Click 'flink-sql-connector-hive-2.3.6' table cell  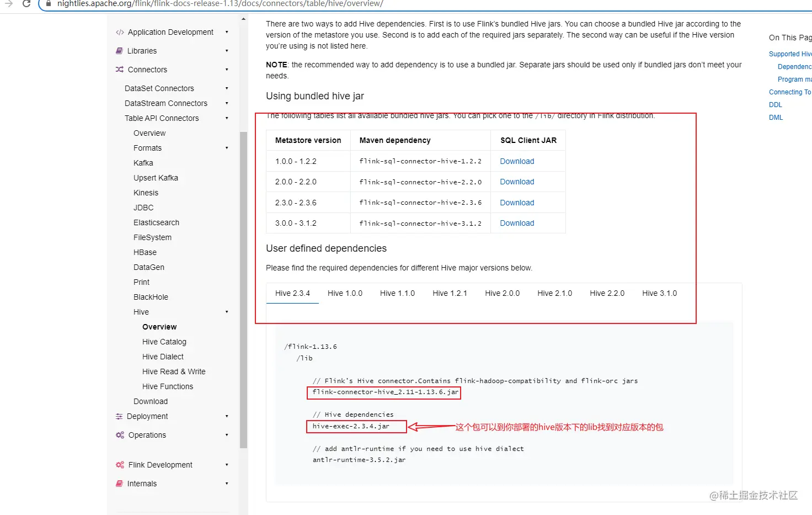click(420, 203)
